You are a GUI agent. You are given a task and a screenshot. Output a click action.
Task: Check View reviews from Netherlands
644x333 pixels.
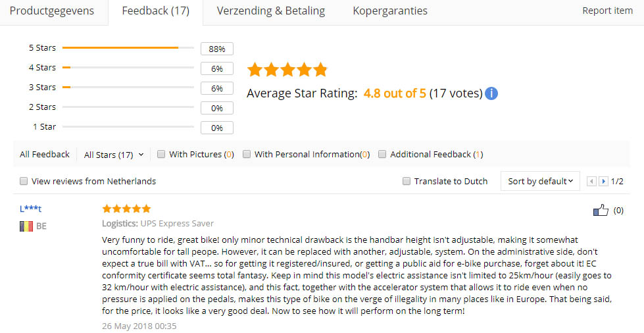click(24, 181)
